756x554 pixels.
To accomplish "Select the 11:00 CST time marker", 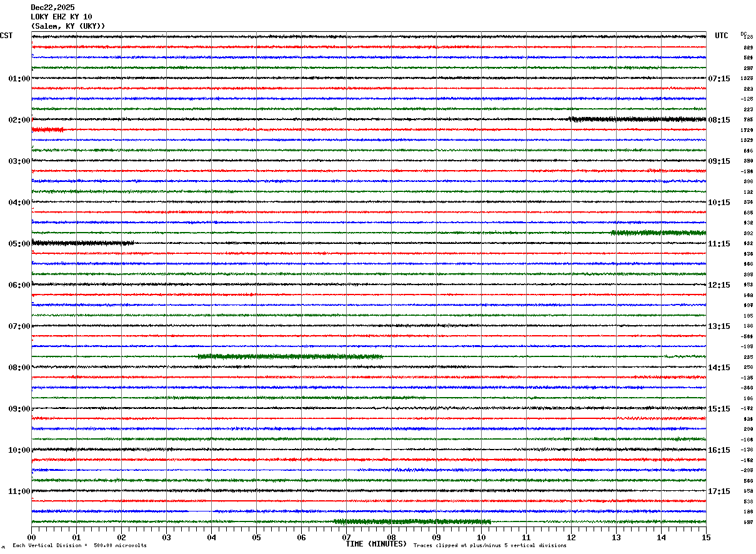I will (19, 491).
